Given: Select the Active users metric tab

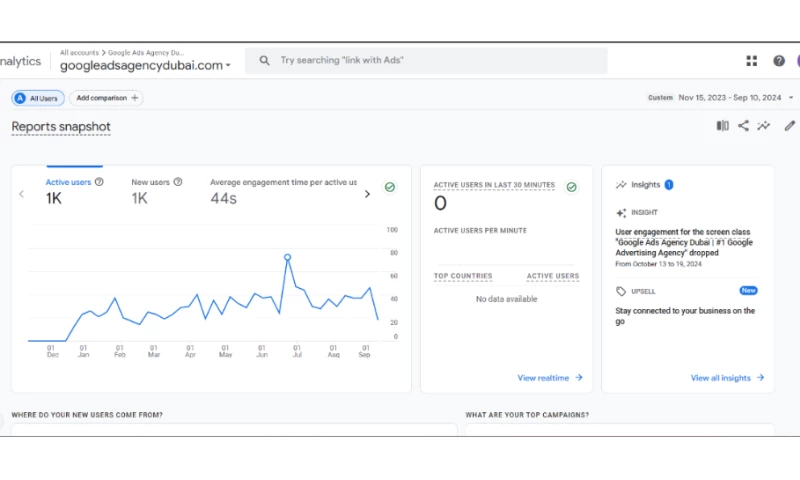Looking at the screenshot, I should [x=74, y=191].
